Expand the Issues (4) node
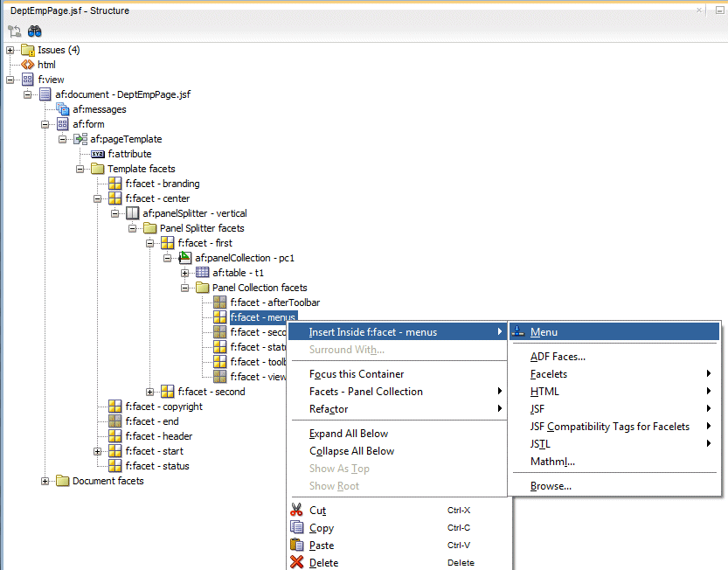 point(10,50)
